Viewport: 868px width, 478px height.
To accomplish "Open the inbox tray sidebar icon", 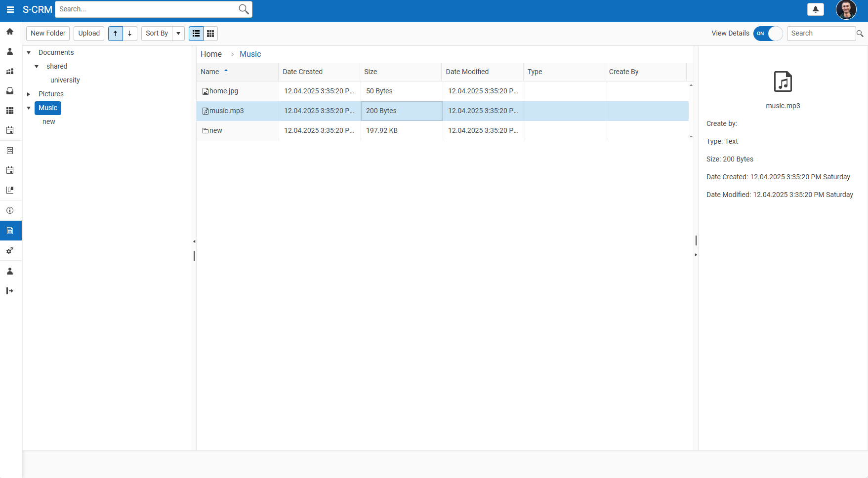I will tap(10, 91).
